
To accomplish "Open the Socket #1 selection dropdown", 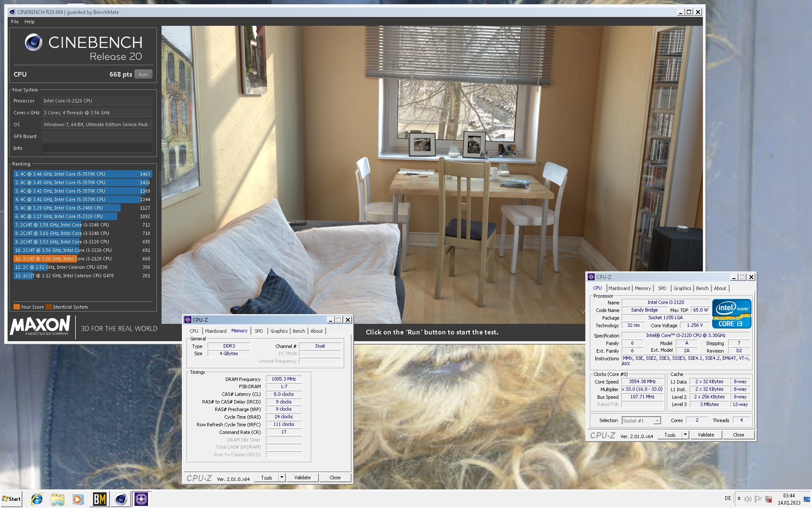I will (641, 420).
